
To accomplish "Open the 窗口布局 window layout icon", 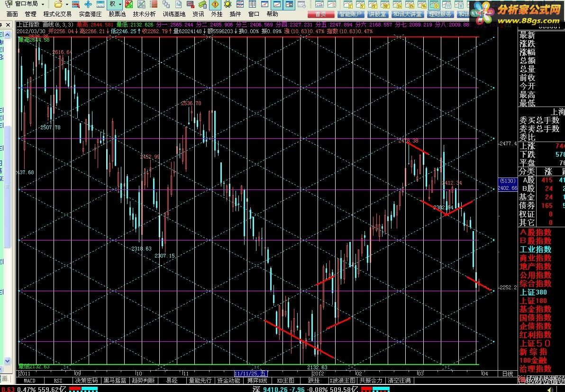I will 9,4.
